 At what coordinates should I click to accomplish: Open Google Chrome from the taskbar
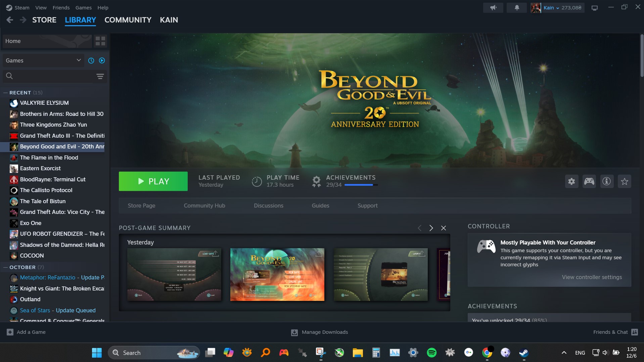click(x=487, y=353)
